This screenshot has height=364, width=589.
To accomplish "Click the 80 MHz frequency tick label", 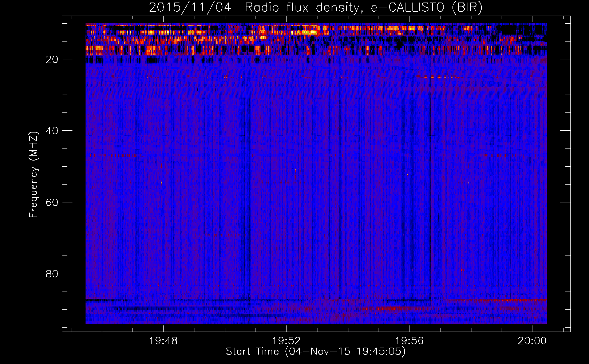I will tap(52, 274).
